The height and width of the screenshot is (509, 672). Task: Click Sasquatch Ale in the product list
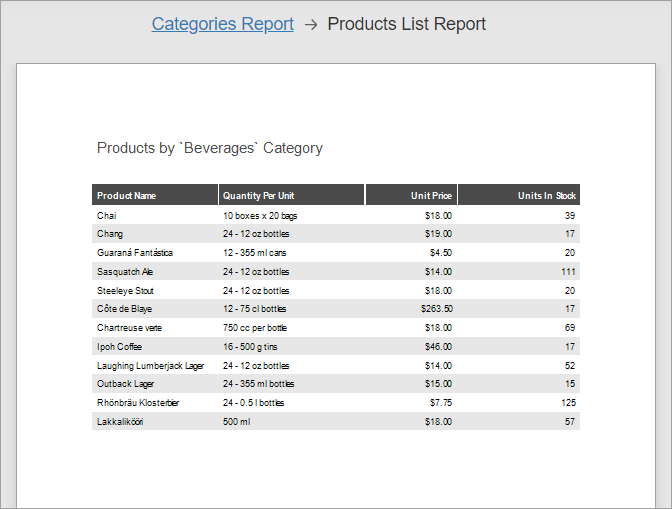click(x=125, y=272)
